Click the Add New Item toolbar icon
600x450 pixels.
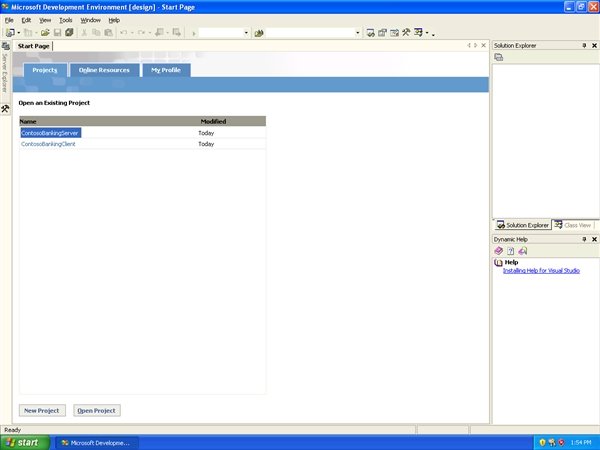tap(28, 33)
